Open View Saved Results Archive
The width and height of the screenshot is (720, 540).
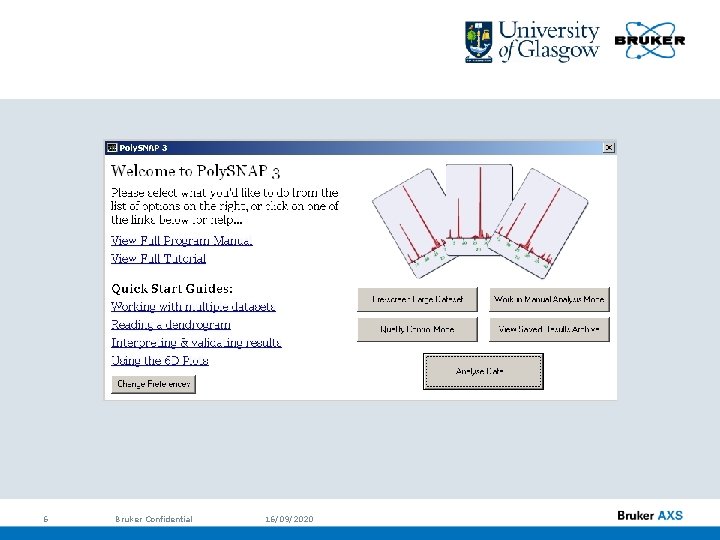[549, 329]
